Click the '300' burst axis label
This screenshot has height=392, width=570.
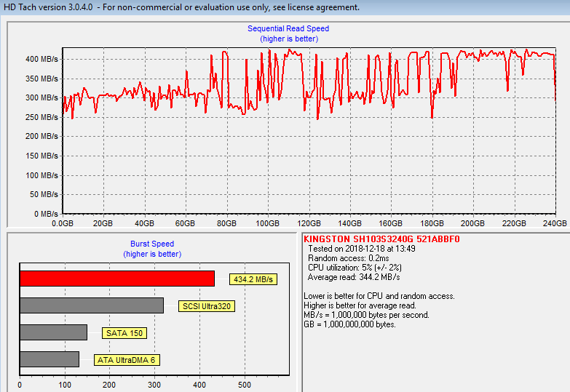(154, 385)
